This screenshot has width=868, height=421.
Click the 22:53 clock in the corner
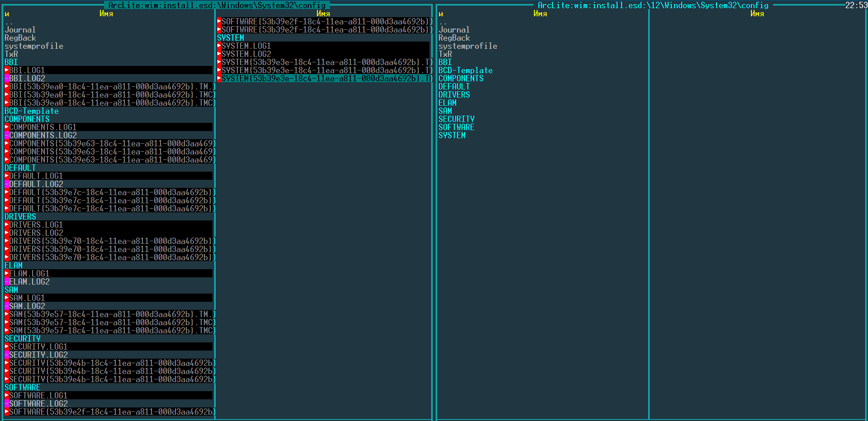[856, 5]
